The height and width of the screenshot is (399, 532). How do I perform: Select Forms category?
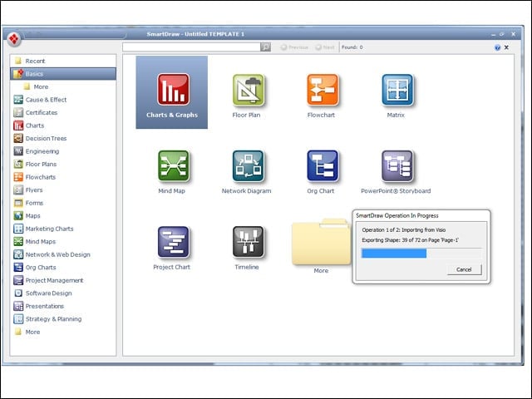point(28,203)
